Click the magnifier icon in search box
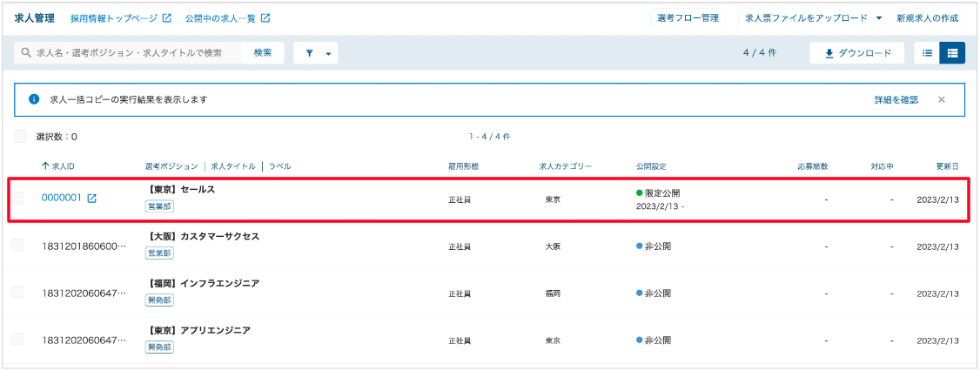Screen dimensions: 980x371 point(26,53)
